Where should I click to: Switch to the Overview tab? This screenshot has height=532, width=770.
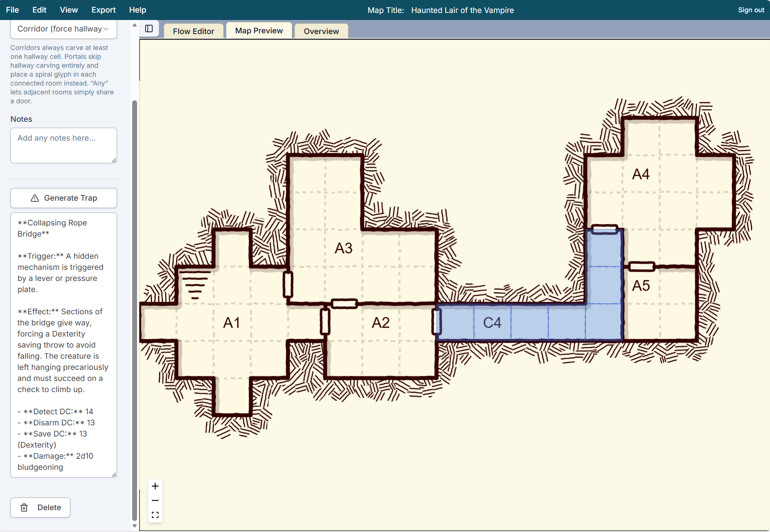321,31
